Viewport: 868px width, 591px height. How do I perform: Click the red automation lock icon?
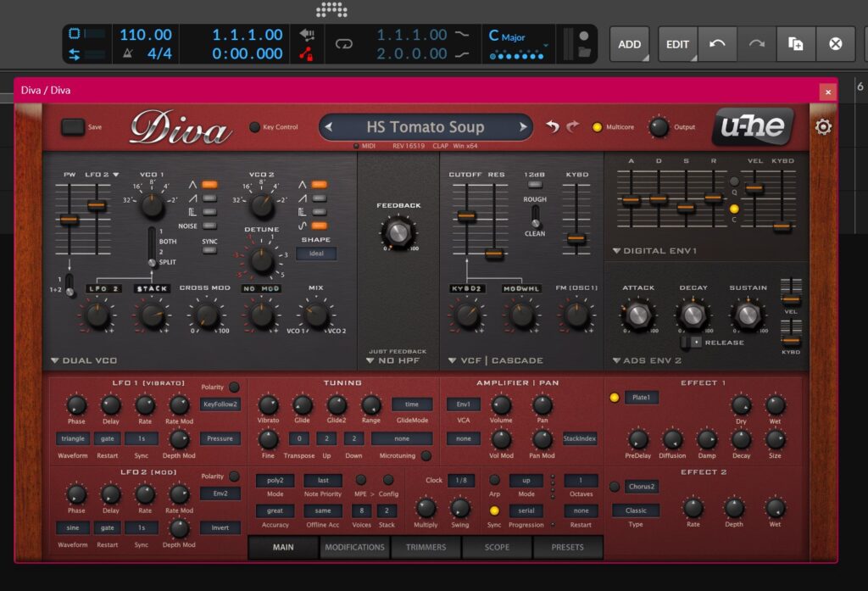coord(305,54)
